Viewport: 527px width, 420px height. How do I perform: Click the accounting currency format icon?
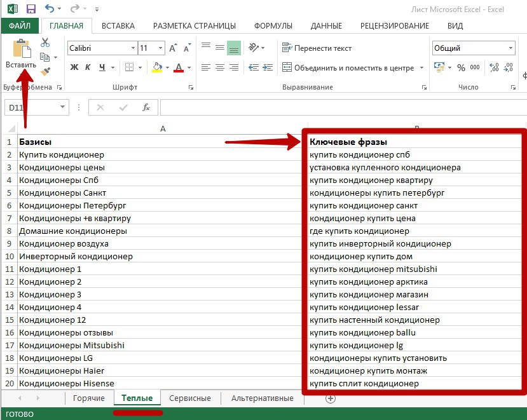pos(439,67)
